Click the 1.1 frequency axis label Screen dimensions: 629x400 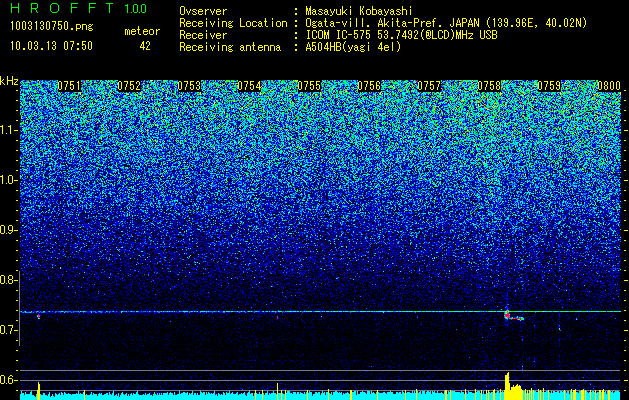point(9,130)
